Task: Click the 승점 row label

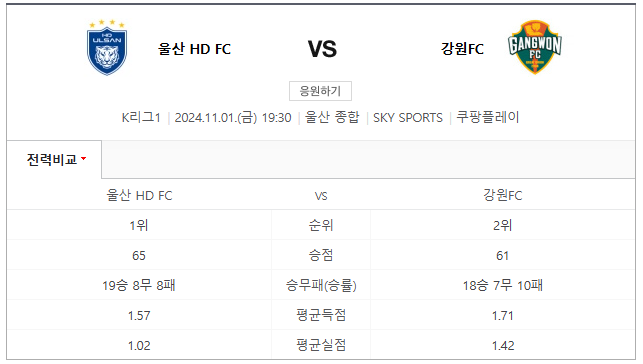Action: tap(321, 255)
